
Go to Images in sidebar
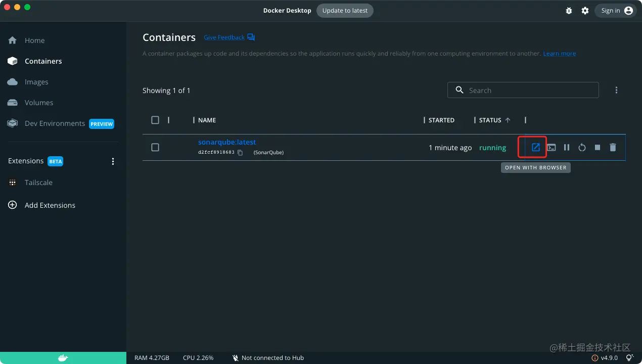tap(36, 82)
